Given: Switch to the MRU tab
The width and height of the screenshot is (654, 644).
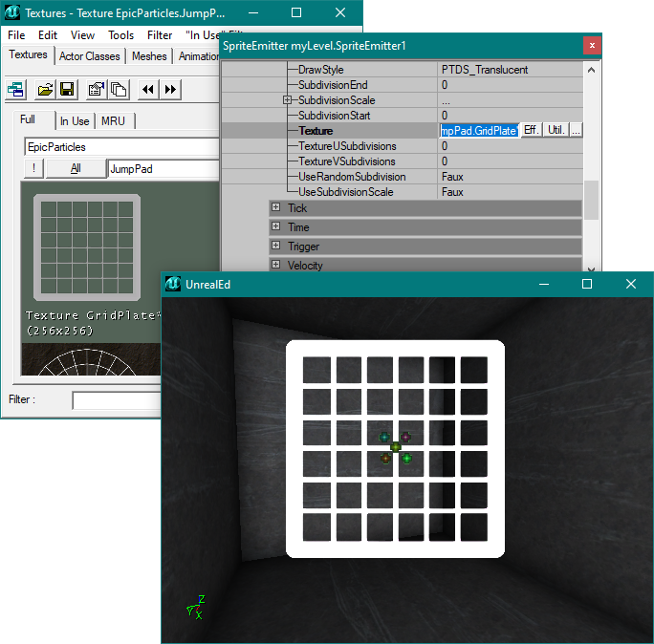Looking at the screenshot, I should point(113,121).
